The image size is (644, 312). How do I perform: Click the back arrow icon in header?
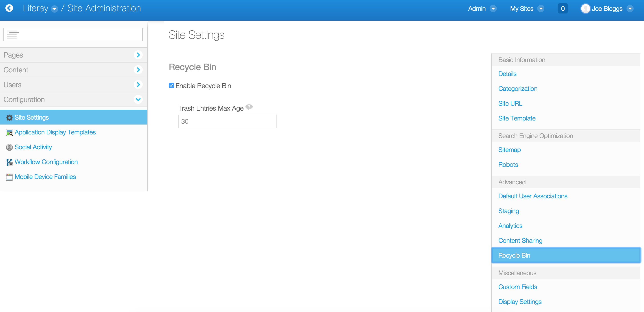pos(9,8)
